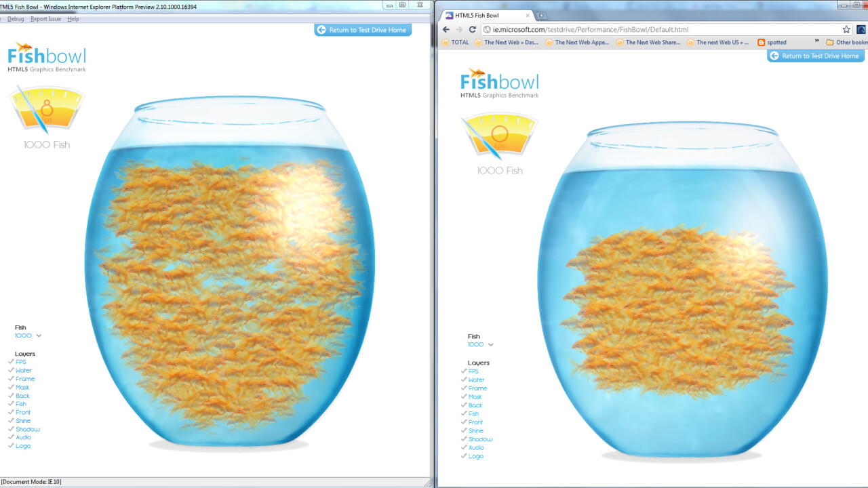This screenshot has width=868, height=488.
Task: Click the Fishbowl logo in IE window
Action: tap(47, 57)
